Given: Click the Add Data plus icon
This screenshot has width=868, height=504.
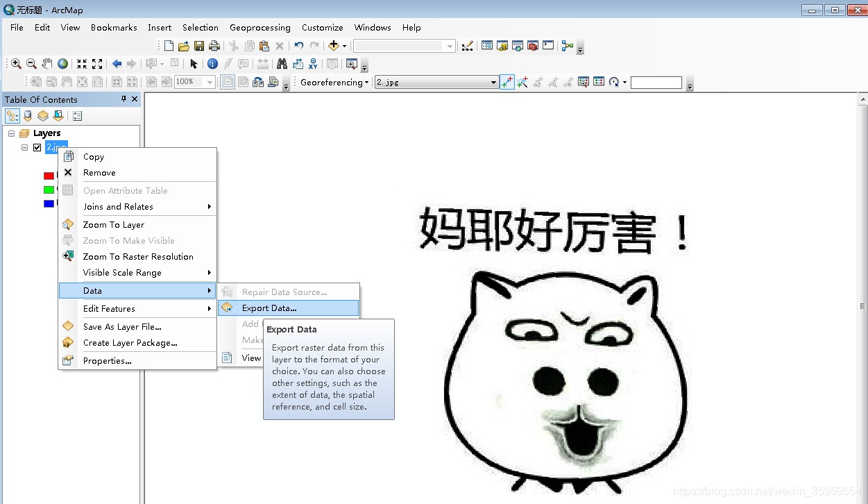Looking at the screenshot, I should (334, 46).
